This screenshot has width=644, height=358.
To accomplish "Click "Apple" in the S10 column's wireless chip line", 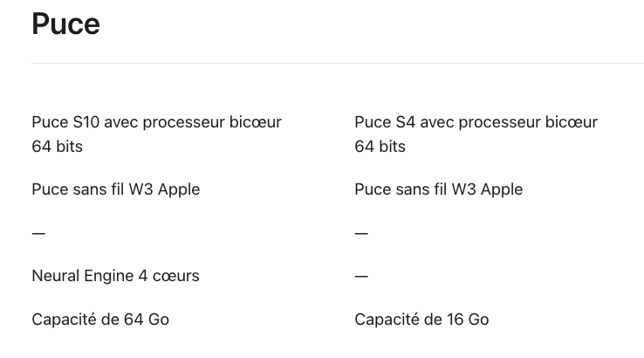I will pos(178,189).
